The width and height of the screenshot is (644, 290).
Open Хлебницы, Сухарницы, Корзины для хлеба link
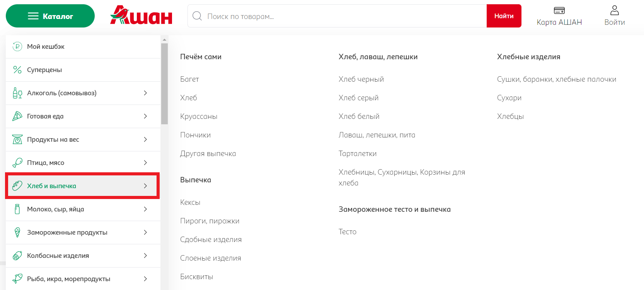[402, 177]
